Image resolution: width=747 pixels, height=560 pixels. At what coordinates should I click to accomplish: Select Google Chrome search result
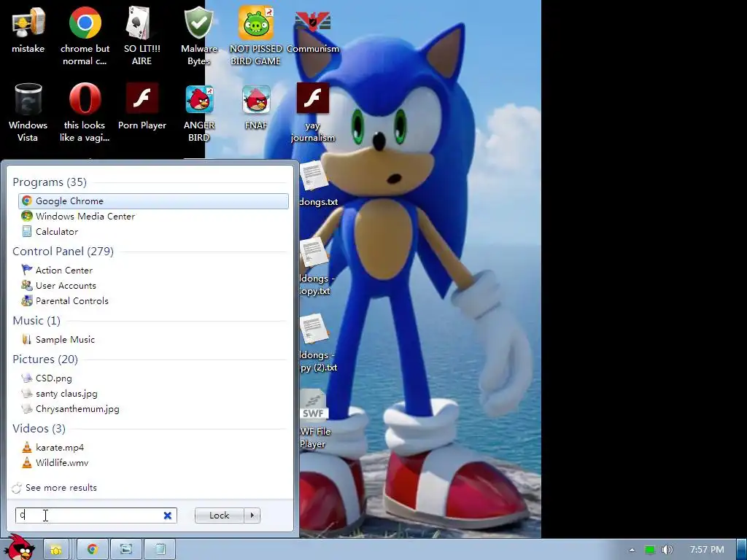click(x=153, y=201)
